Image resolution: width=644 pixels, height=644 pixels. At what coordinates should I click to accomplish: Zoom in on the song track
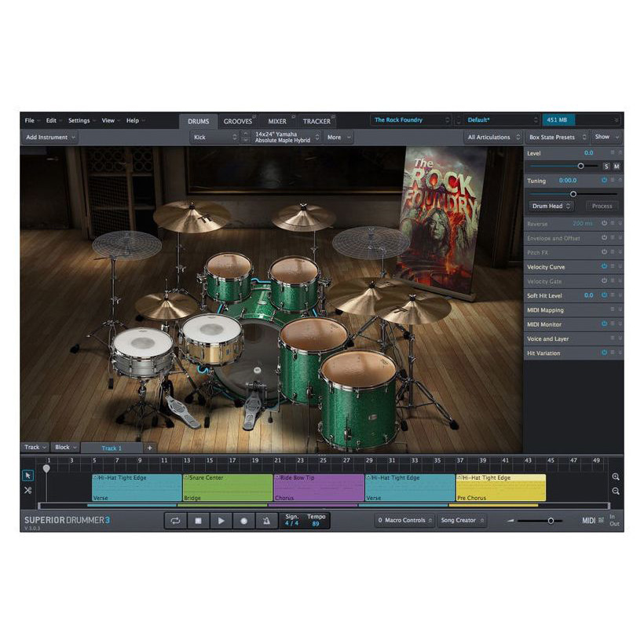point(615,477)
